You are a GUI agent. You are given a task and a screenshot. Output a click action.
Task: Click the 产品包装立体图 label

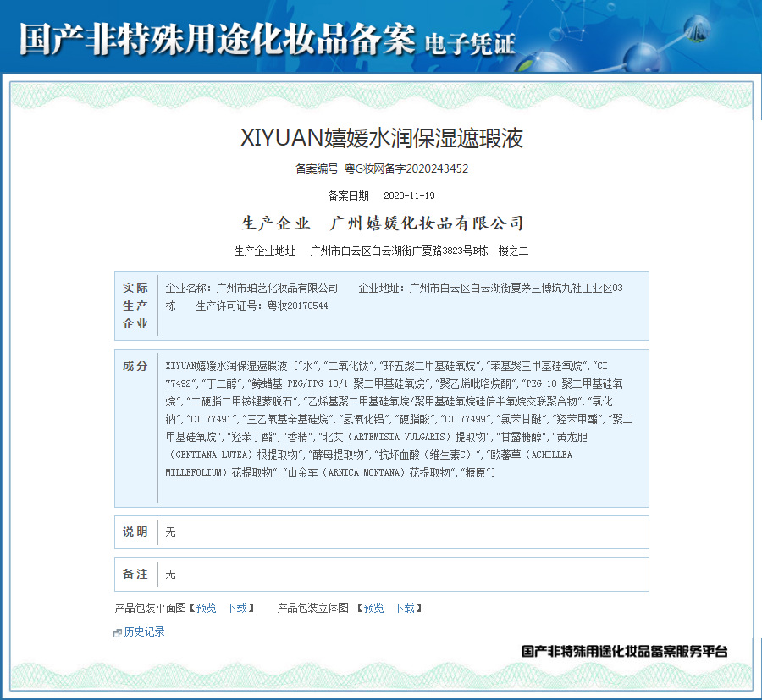(313, 608)
